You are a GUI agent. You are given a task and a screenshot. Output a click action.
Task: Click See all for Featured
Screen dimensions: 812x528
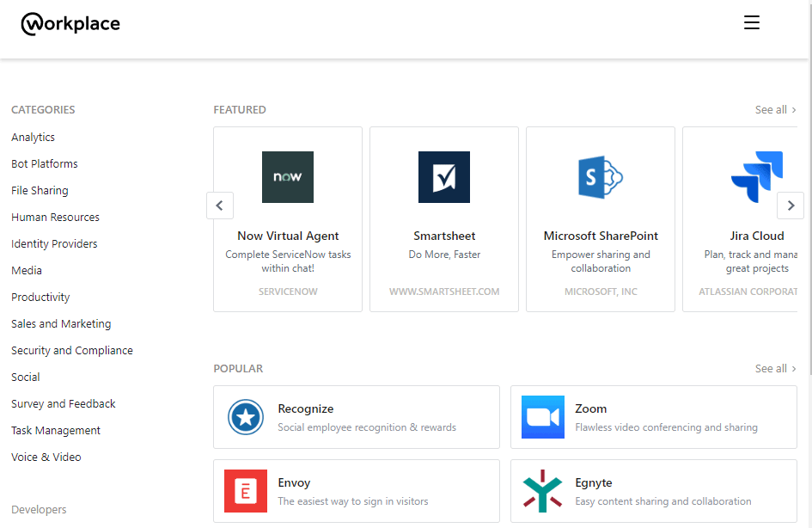point(775,110)
